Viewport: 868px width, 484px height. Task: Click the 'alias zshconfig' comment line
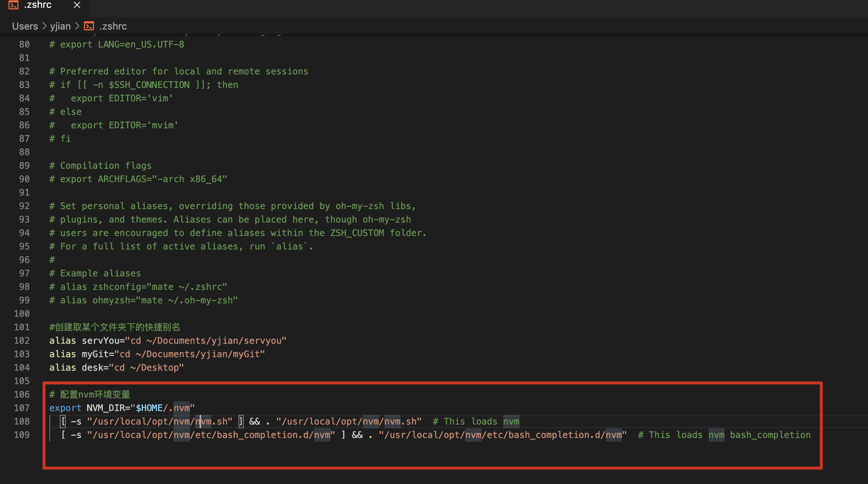tap(138, 287)
